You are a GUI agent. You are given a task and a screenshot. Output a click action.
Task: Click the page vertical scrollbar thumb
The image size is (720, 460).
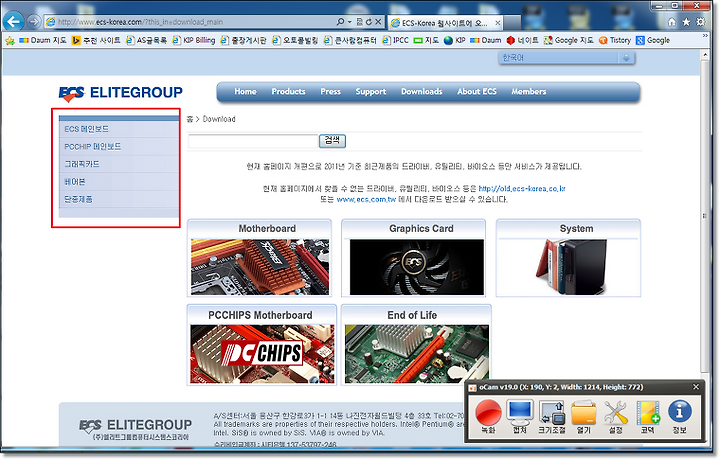705,216
